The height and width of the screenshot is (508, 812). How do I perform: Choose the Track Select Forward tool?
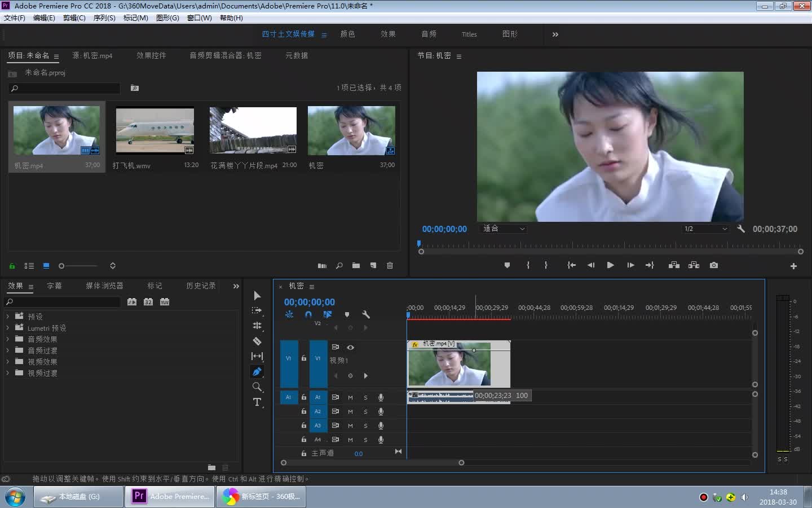click(x=257, y=310)
